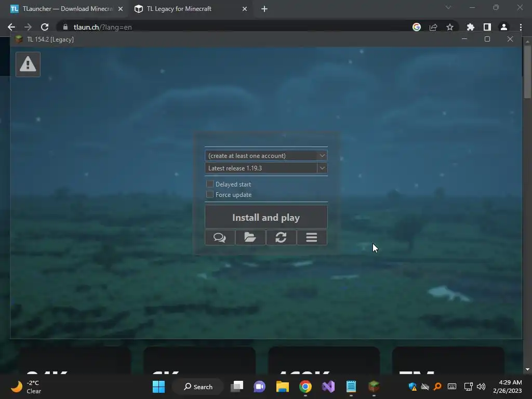Image resolution: width=532 pixels, height=399 pixels.
Task: Click the tlaun.ch address bar
Action: [237, 27]
